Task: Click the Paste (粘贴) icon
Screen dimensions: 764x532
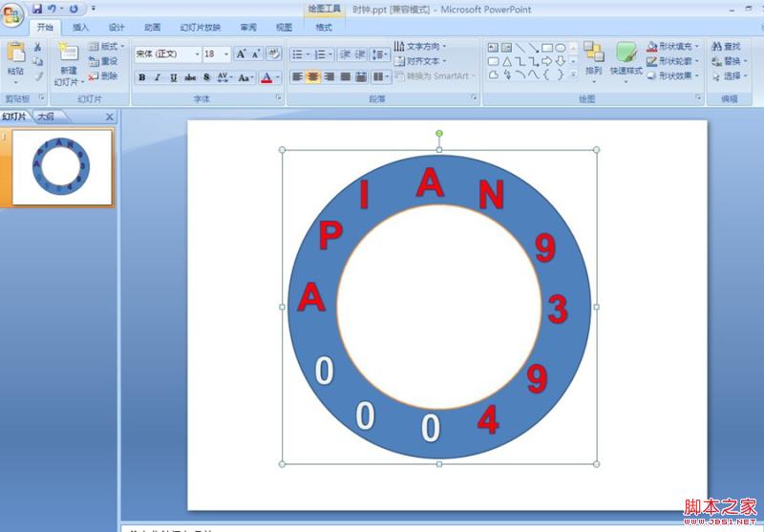Action: pos(15,53)
